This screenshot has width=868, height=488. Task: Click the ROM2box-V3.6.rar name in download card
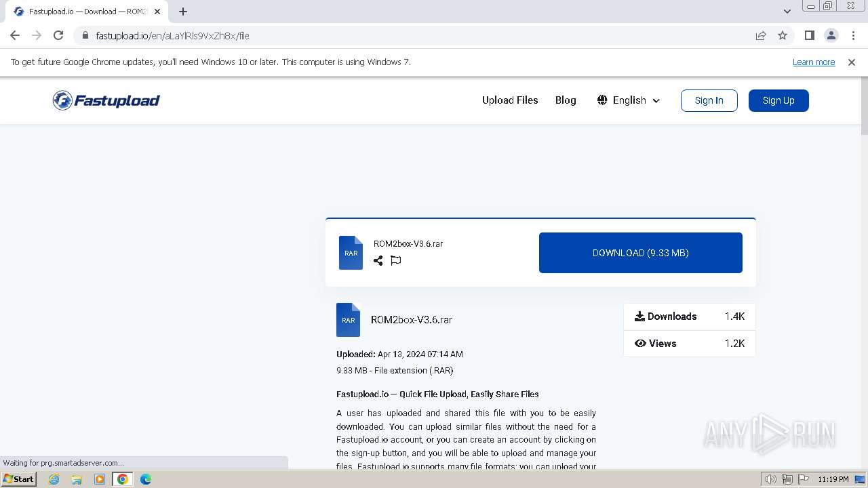[408, 244]
